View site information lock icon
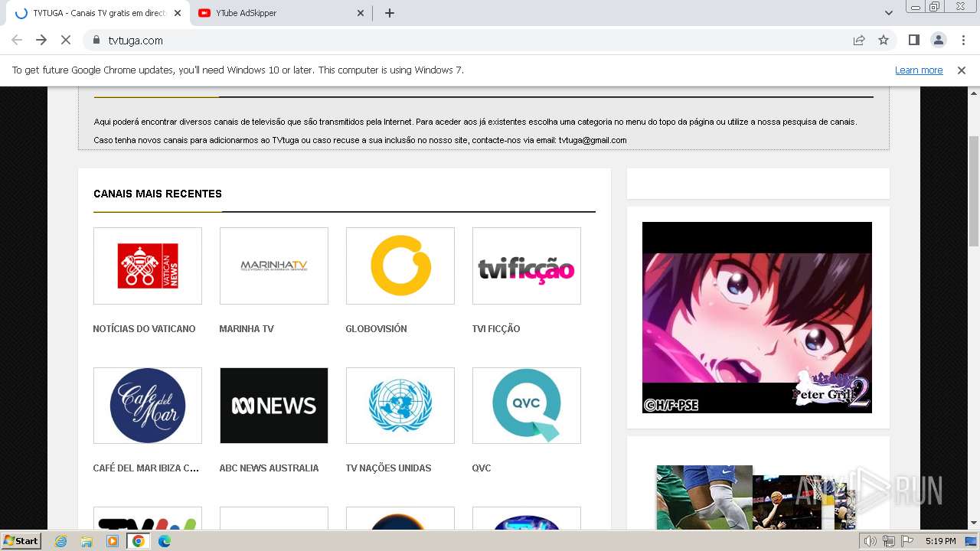 [x=96, y=40]
